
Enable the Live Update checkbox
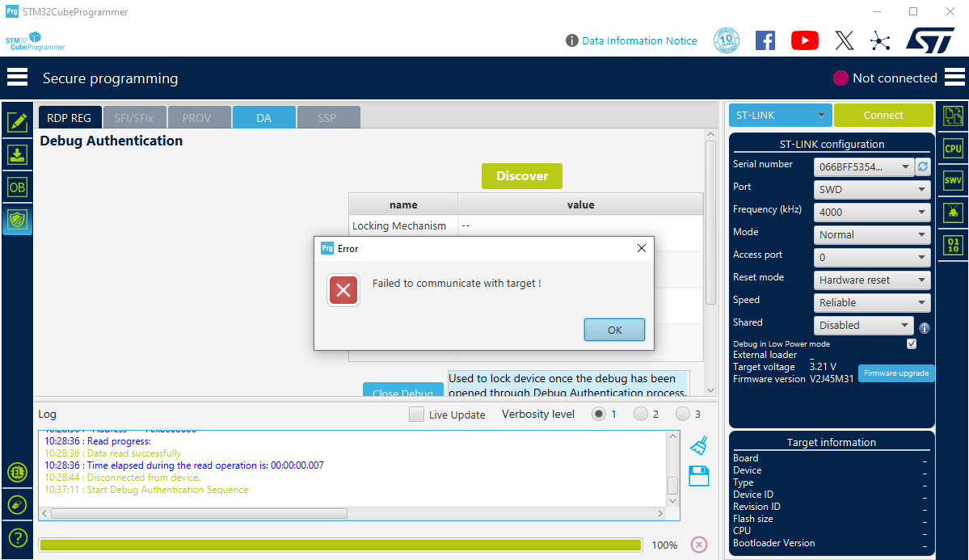click(416, 414)
